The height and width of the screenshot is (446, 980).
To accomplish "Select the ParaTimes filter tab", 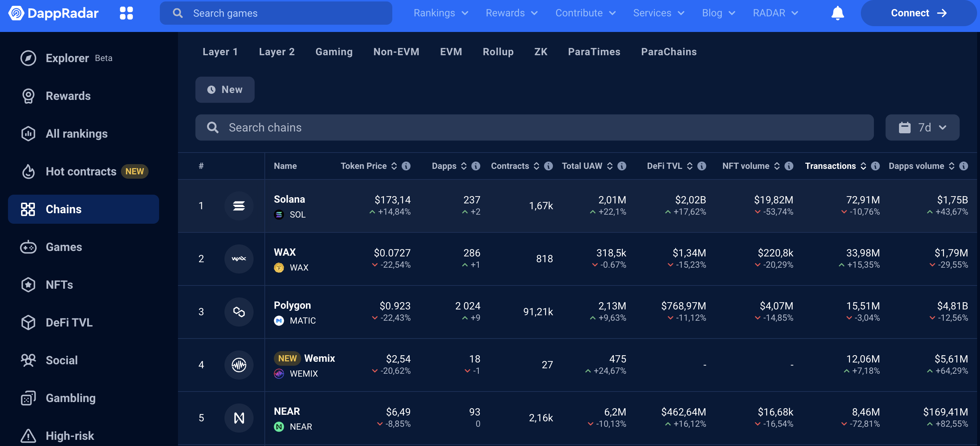I will click(x=594, y=52).
